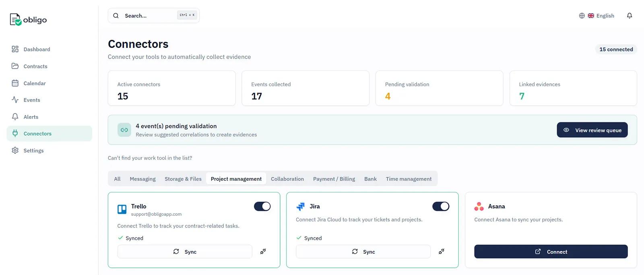Switch to the Messaging tab
Image resolution: width=644 pixels, height=275 pixels.
[x=142, y=179]
